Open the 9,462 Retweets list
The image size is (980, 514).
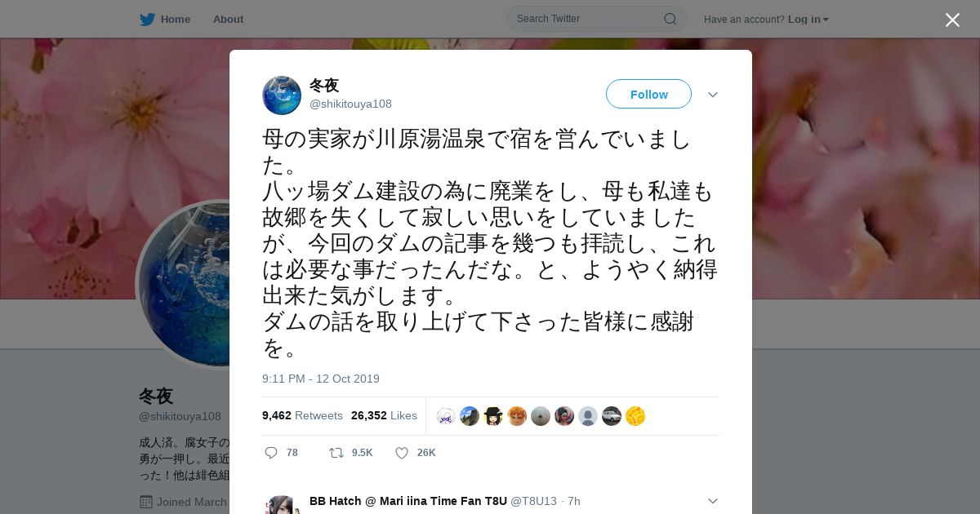302,416
